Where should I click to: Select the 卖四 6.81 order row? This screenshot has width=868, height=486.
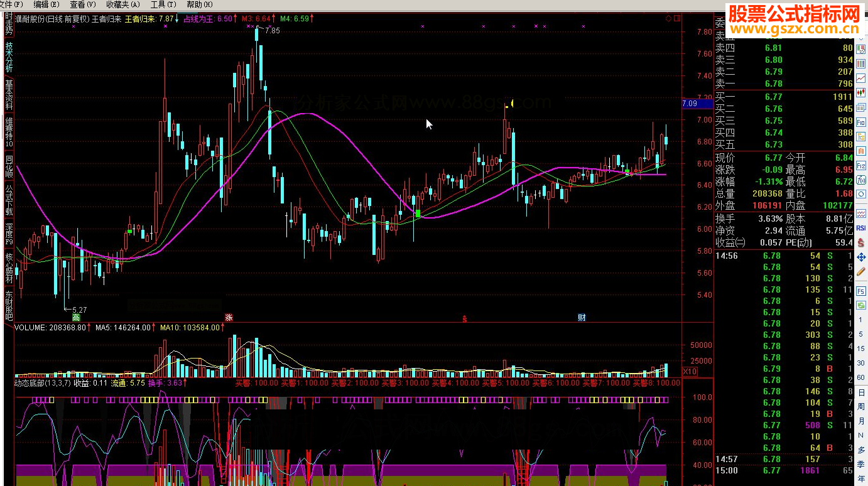click(x=784, y=48)
